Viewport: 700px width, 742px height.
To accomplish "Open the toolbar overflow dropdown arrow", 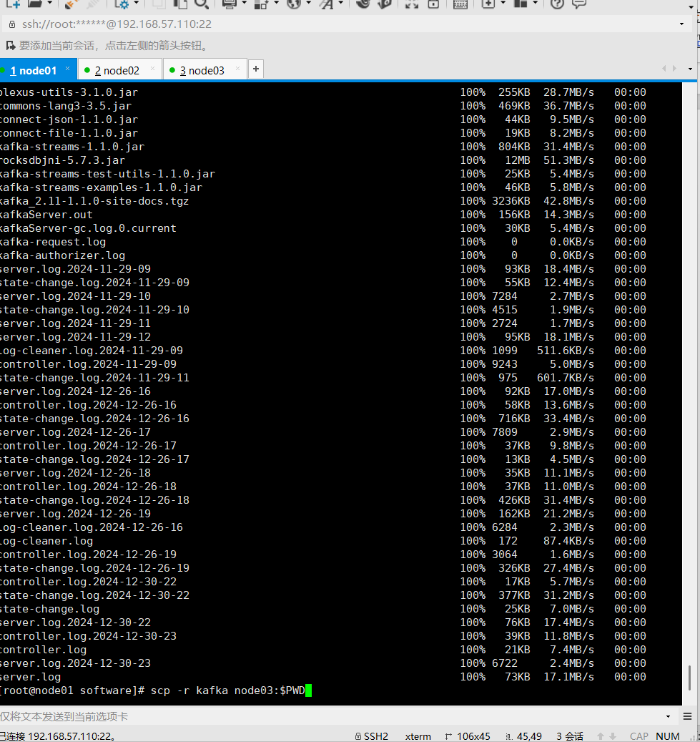I will click(x=691, y=8).
